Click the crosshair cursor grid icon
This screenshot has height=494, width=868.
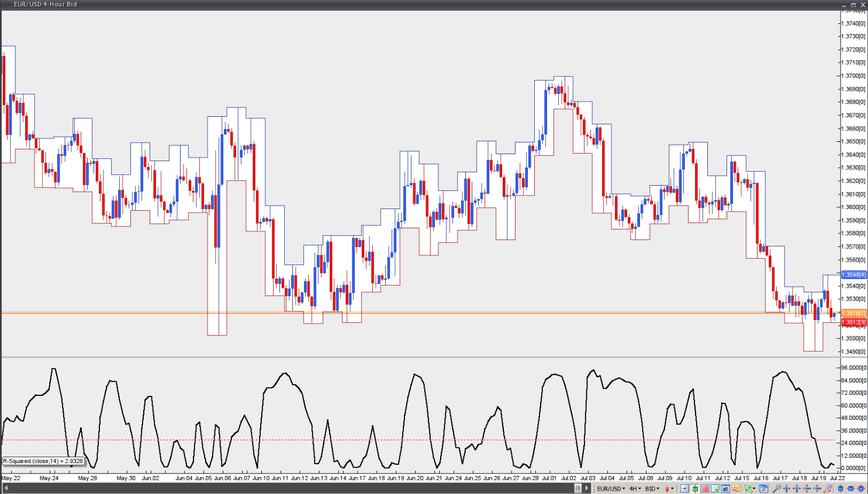715,489
